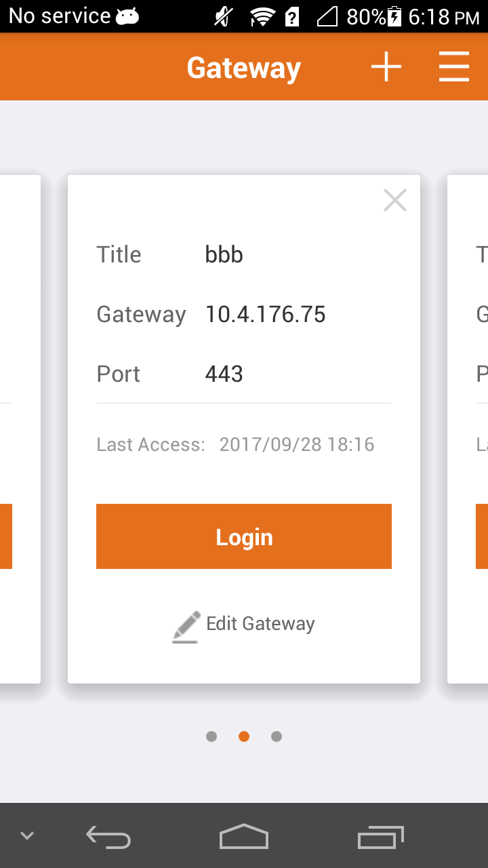Tap the pencil edit icon
The height and width of the screenshot is (868, 488).
tap(186, 626)
